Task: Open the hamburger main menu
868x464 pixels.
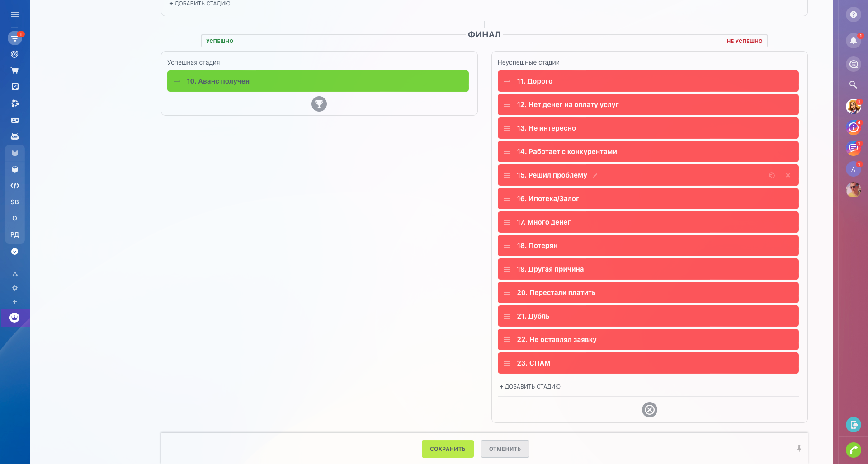Action: 15,14
